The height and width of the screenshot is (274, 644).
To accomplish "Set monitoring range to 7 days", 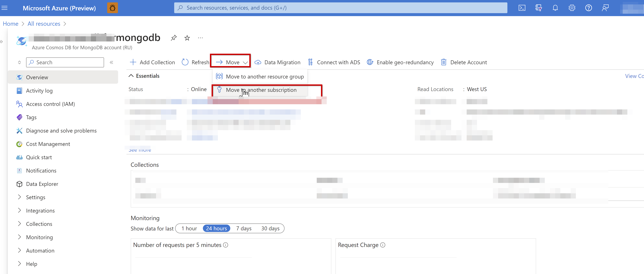I will pos(244,229).
